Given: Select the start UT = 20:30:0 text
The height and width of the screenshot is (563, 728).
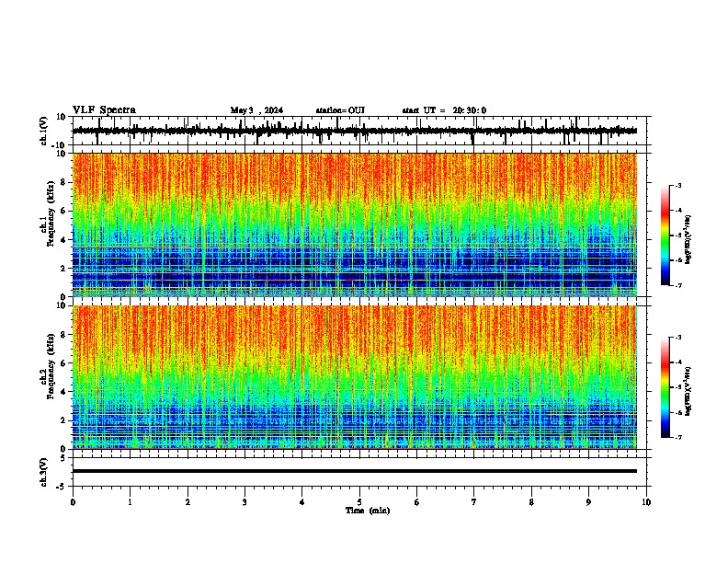Looking at the screenshot, I should [x=444, y=110].
